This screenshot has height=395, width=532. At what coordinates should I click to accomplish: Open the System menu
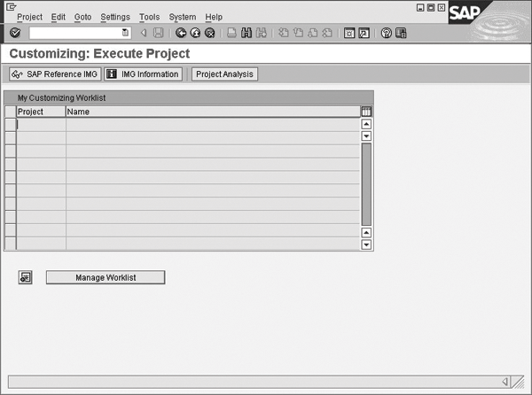183,17
